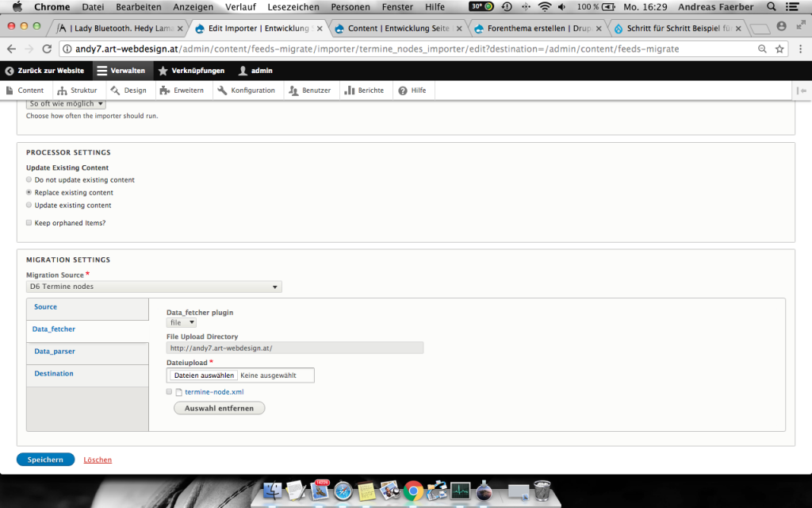This screenshot has height=508, width=812.
Task: Select 'Update existing content' radio button
Action: [29, 206]
